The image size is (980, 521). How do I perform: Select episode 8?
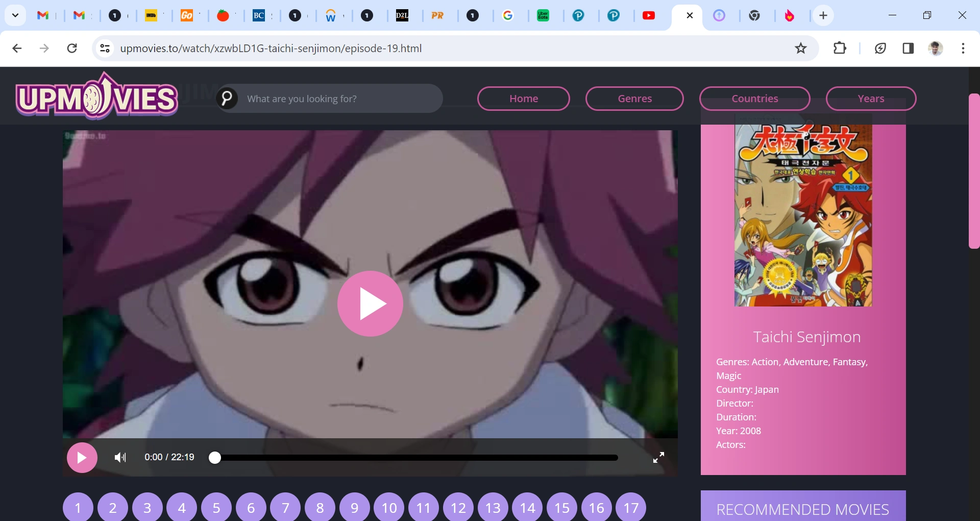[x=320, y=508]
